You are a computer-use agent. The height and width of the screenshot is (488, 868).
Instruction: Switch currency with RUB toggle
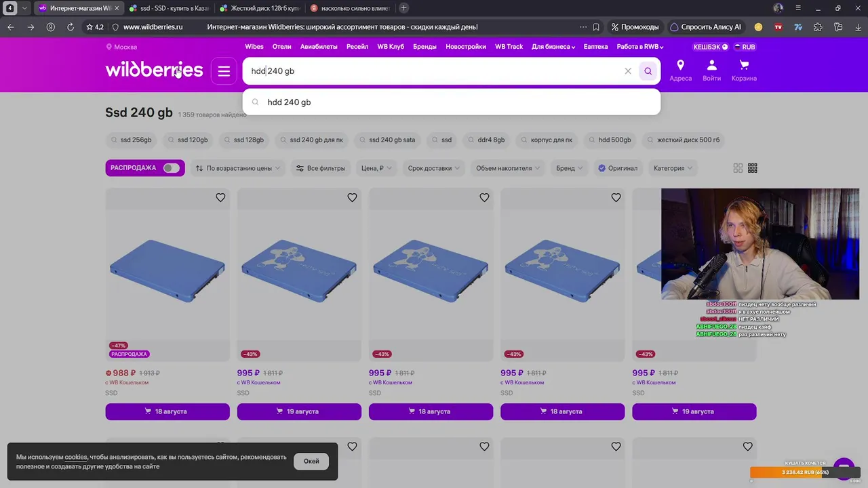click(x=745, y=47)
